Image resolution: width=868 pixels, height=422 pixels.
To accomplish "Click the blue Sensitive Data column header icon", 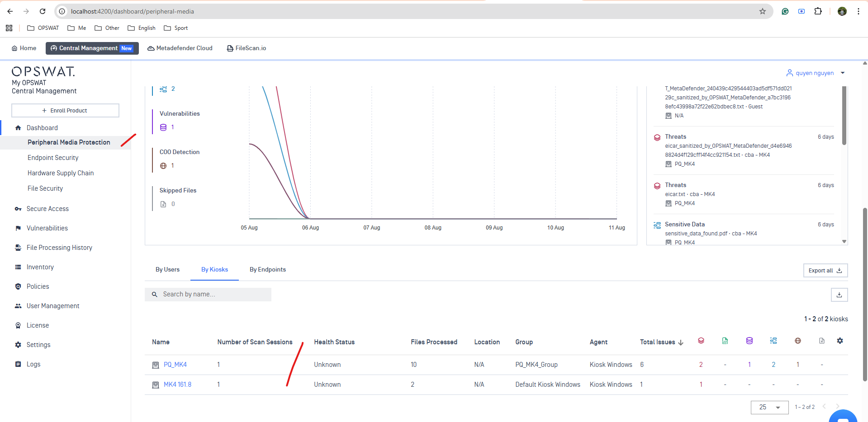I will click(773, 341).
